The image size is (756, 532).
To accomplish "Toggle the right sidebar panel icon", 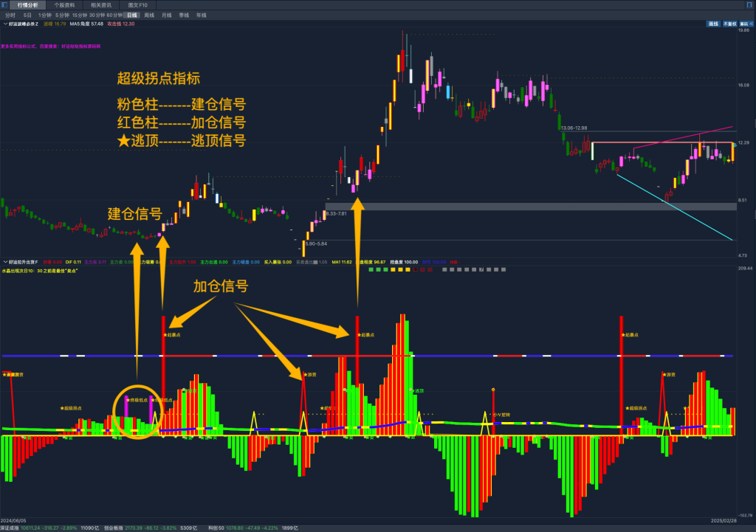I will [751, 5].
